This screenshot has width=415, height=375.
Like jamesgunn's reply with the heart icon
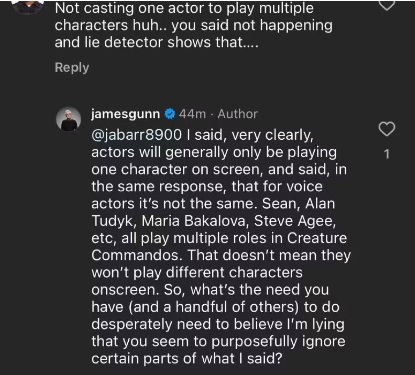(x=387, y=129)
